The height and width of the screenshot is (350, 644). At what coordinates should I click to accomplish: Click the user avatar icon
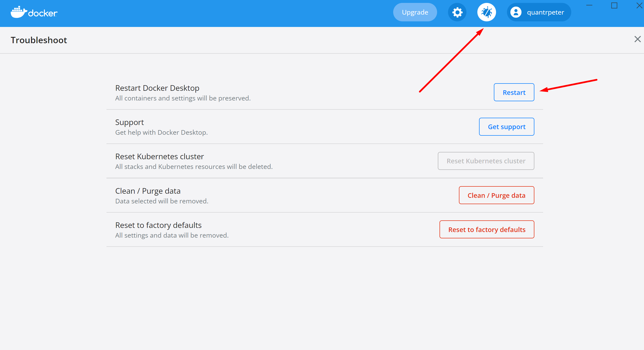pos(516,12)
